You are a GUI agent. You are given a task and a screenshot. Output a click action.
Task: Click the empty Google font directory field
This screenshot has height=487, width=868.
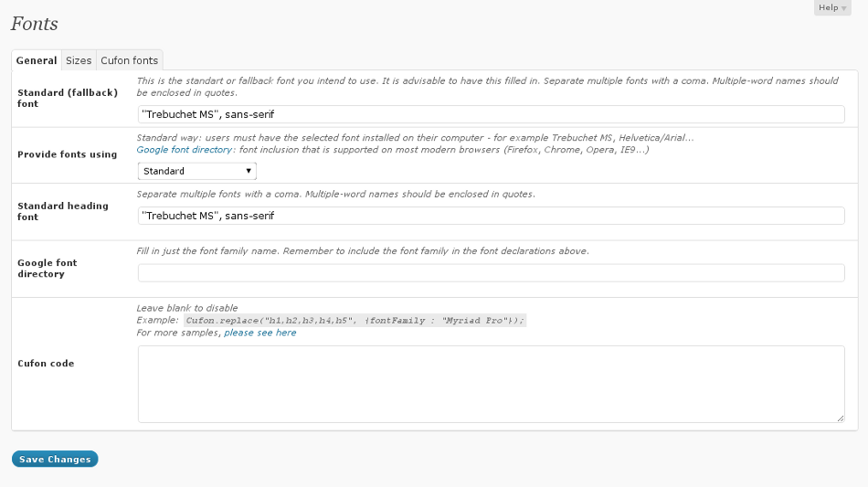(491, 273)
